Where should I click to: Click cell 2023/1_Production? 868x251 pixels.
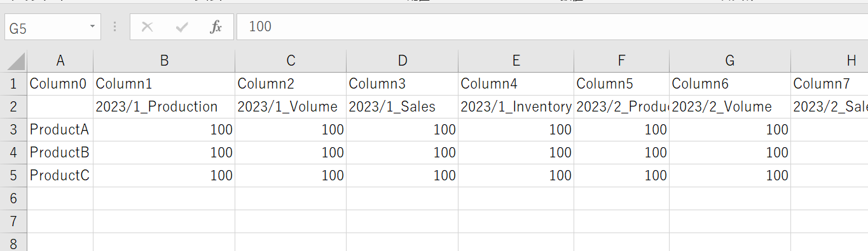pyautogui.click(x=164, y=106)
